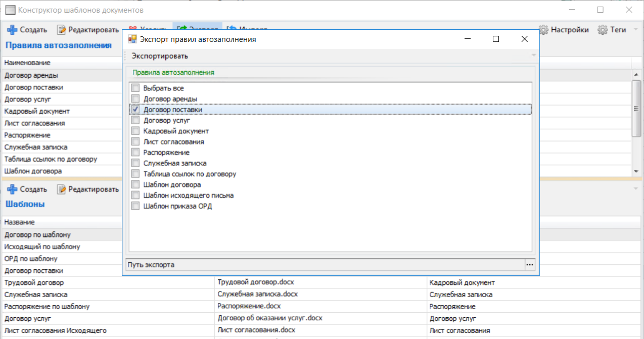Viewport: 644px width, 339px height.
Task: Click the pencil icon of the top Редактировать button
Action: pyautogui.click(x=61, y=30)
